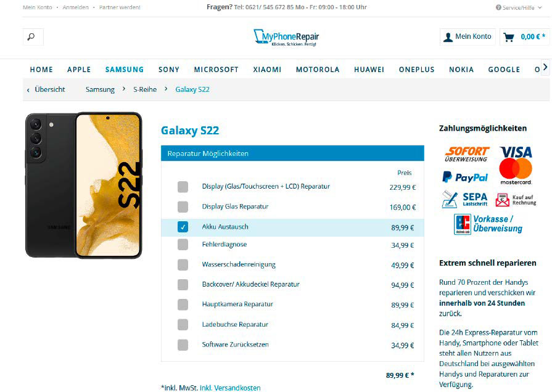Select the SAMSUNG category menu
The width and height of the screenshot is (552, 392).
(x=125, y=70)
